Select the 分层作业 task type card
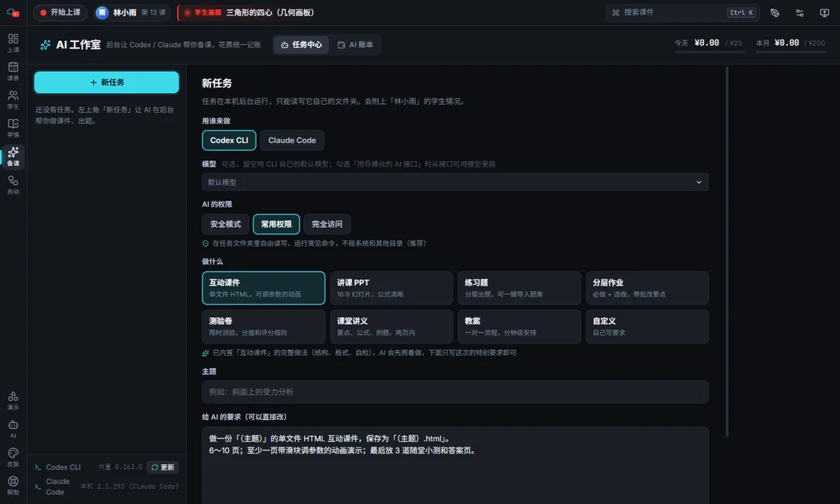Image resolution: width=840 pixels, height=504 pixels. point(647,288)
